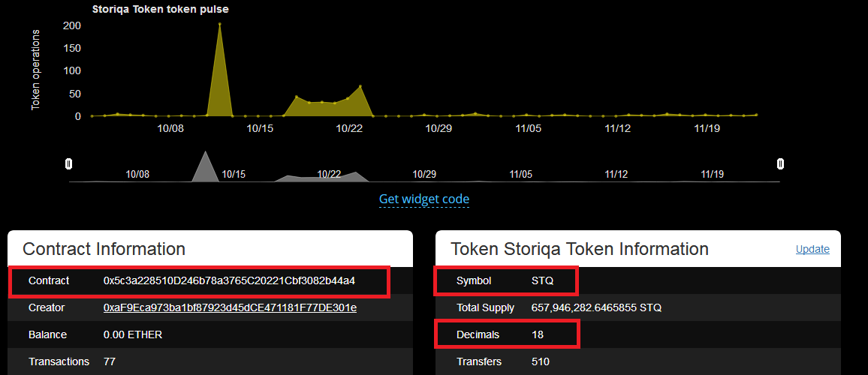This screenshot has width=868, height=375.
Task: Select the contract address 0x5c3a228510D2...
Action: (x=229, y=281)
